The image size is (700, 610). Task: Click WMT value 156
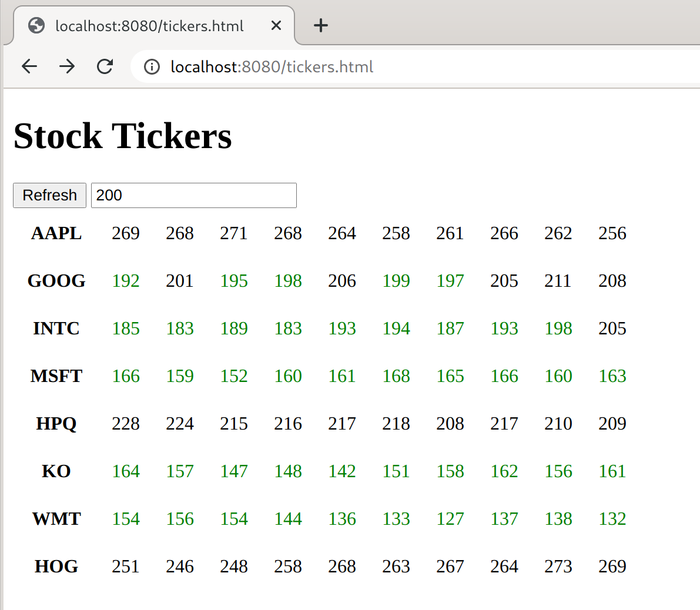tap(180, 518)
